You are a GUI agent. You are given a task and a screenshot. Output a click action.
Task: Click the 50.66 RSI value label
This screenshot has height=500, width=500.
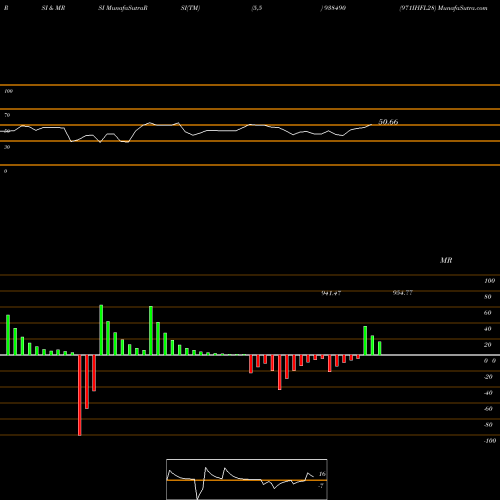click(x=388, y=122)
